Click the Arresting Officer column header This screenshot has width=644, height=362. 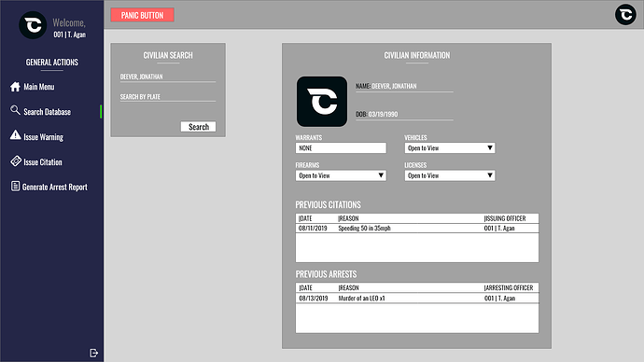[509, 287]
